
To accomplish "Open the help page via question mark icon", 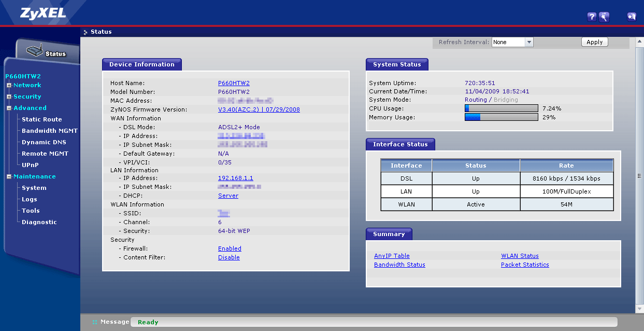I will (592, 17).
